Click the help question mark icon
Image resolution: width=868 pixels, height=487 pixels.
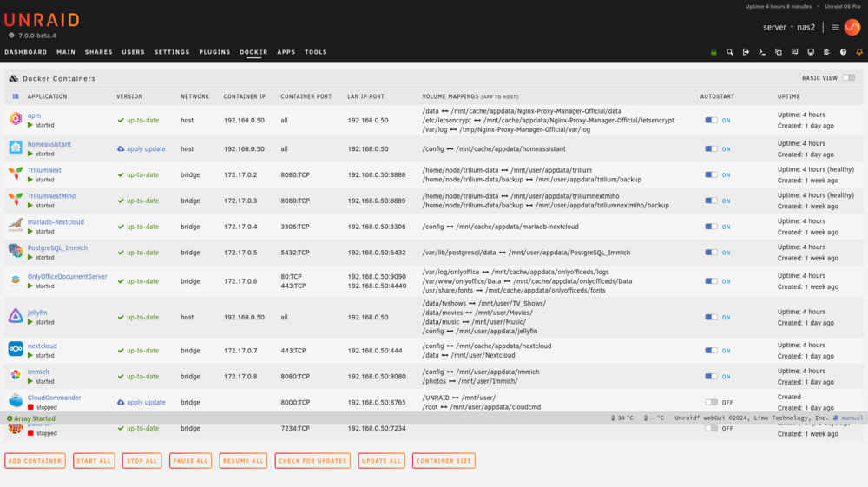coord(843,52)
